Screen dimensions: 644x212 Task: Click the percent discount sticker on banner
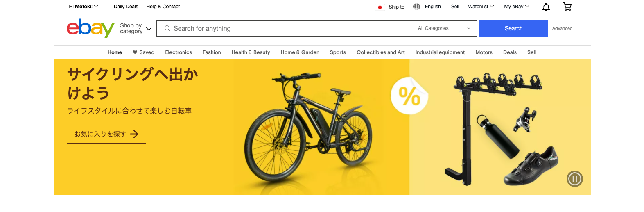[x=409, y=96]
